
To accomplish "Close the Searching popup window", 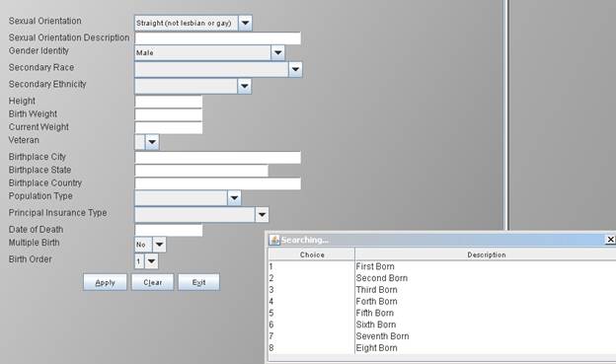I will 610,239.
